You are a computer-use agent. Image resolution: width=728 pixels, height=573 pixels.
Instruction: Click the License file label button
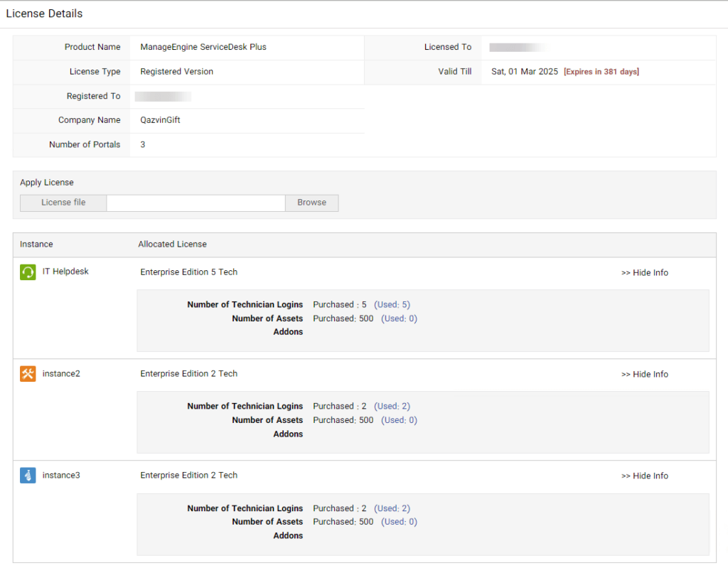click(x=63, y=203)
